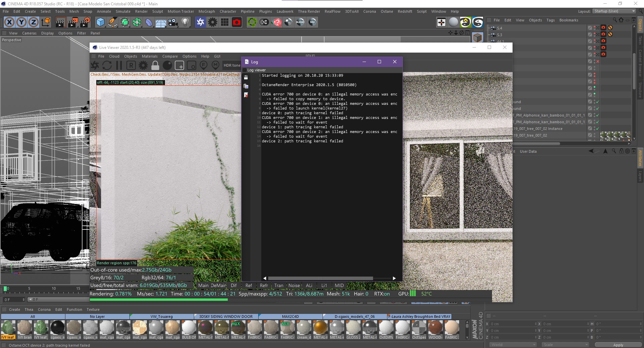Toggle clay mode sphere in Live Viewer
This screenshot has height=348, width=644.
[167, 65]
